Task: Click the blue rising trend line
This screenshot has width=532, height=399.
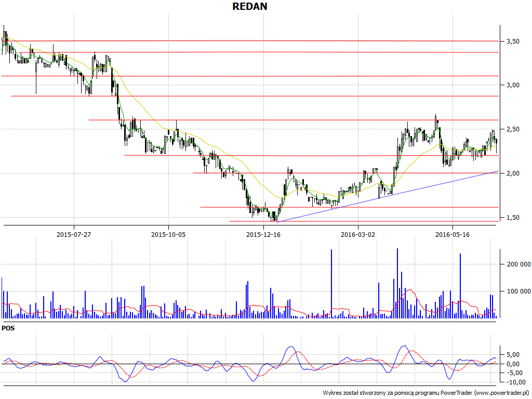Action: (387, 197)
